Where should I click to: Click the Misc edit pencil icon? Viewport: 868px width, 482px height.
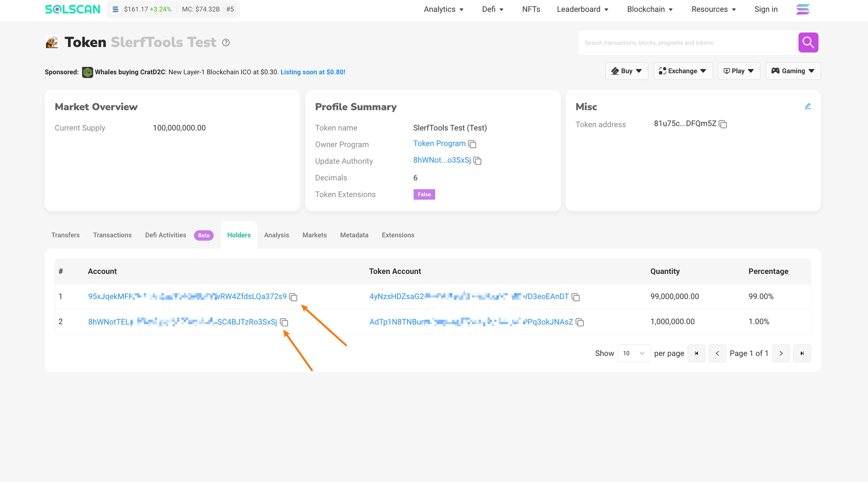click(807, 106)
